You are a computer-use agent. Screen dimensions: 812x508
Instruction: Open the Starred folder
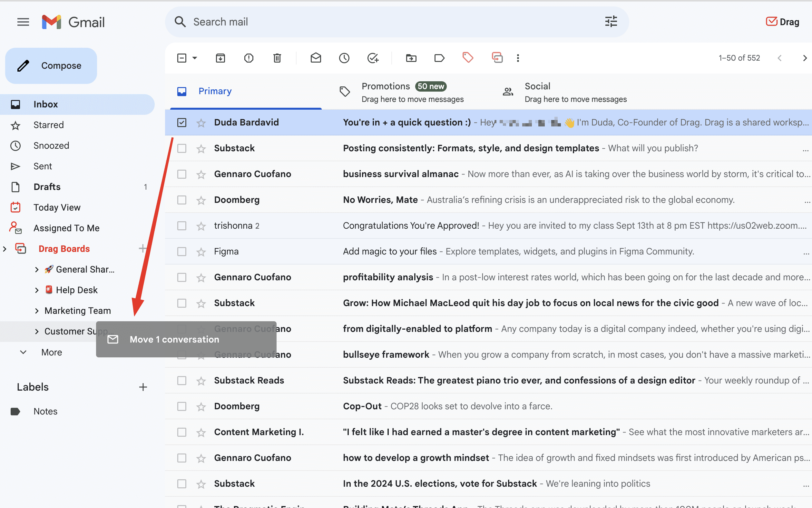(77, 125)
